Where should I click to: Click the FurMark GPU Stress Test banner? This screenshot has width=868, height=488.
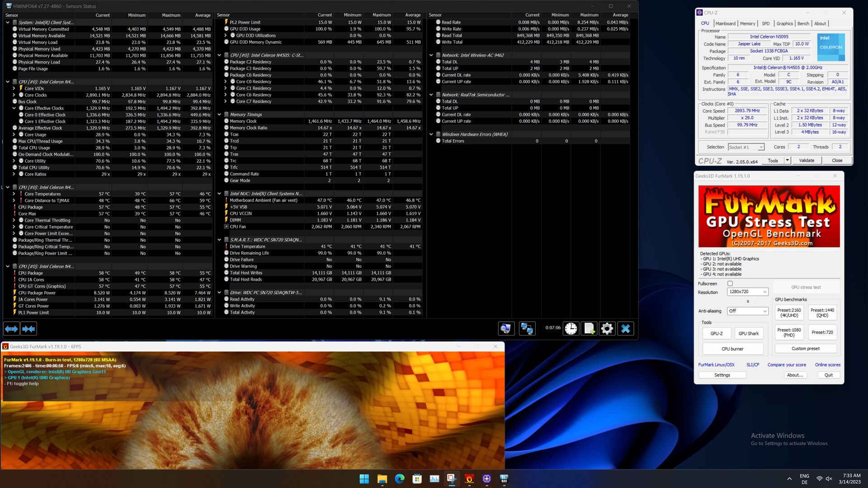point(769,216)
